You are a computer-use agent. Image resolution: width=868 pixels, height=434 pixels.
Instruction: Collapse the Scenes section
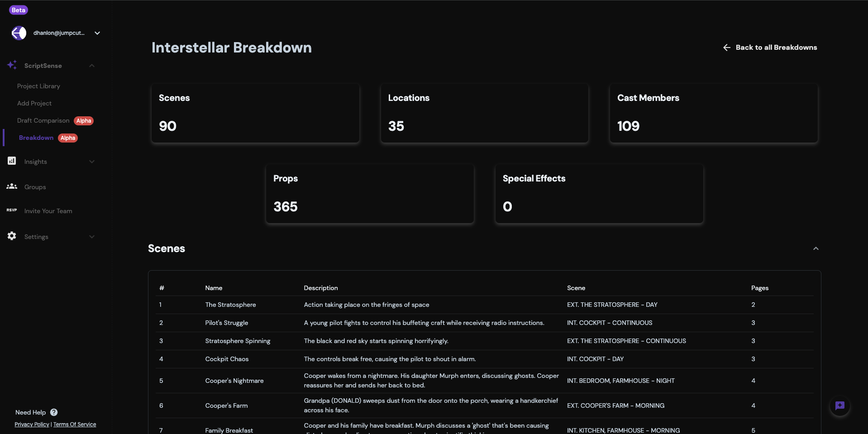[816, 248]
